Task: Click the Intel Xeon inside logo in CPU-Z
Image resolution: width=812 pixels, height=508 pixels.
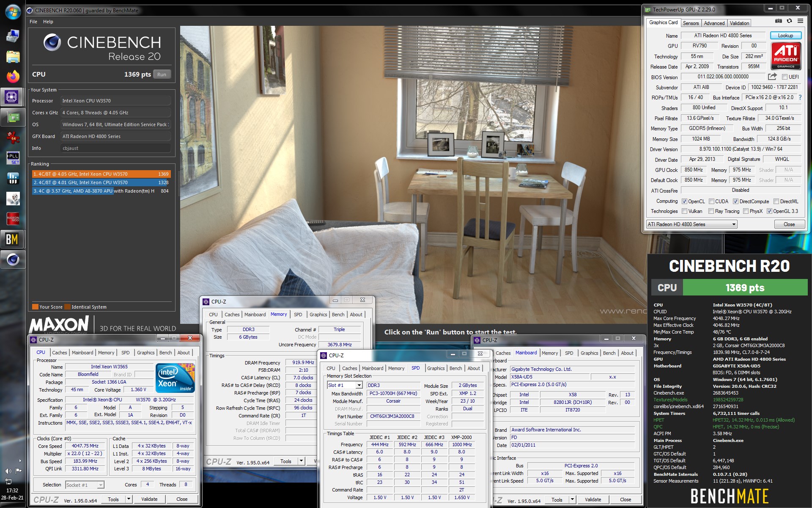Action: coord(175,378)
